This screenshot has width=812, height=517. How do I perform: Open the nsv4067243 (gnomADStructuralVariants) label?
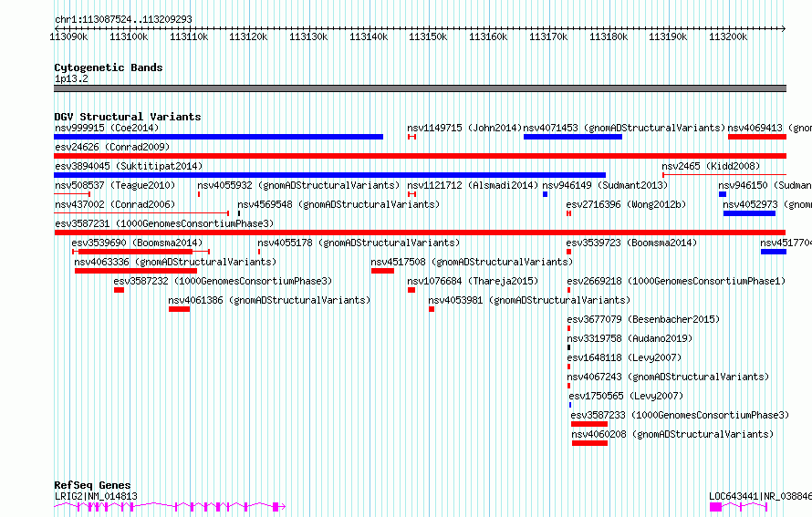pos(668,377)
